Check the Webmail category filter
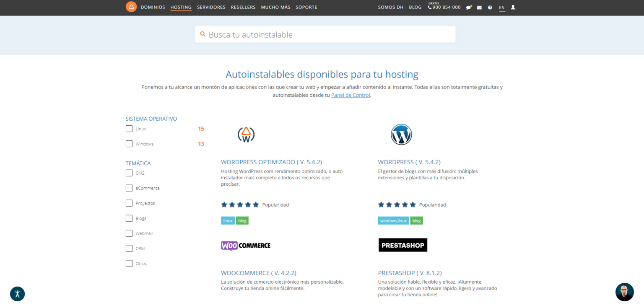Screen dimensions: 644x308 pyautogui.click(x=129, y=233)
